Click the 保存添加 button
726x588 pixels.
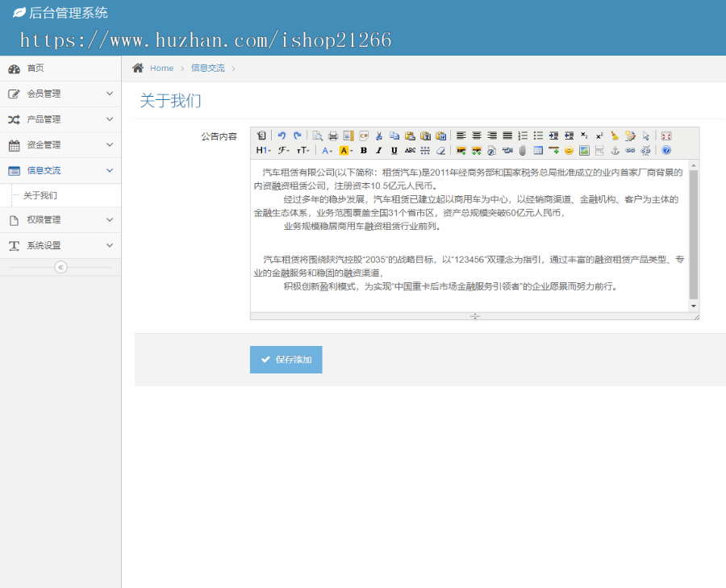click(x=286, y=360)
